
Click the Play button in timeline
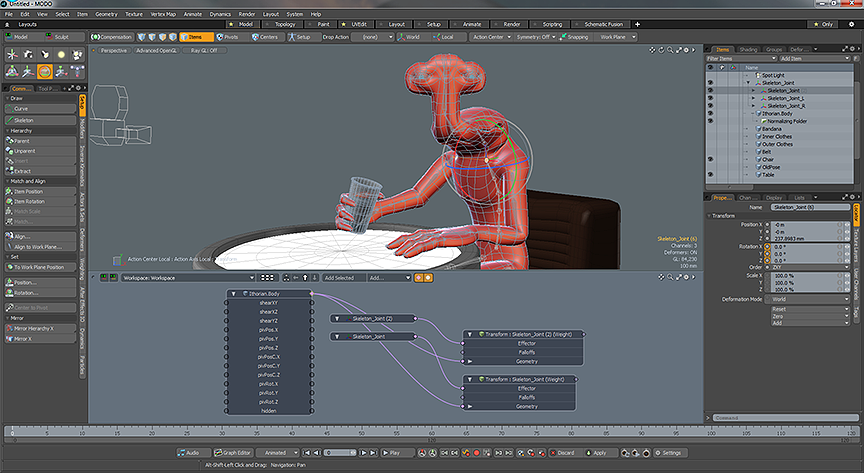click(x=397, y=453)
